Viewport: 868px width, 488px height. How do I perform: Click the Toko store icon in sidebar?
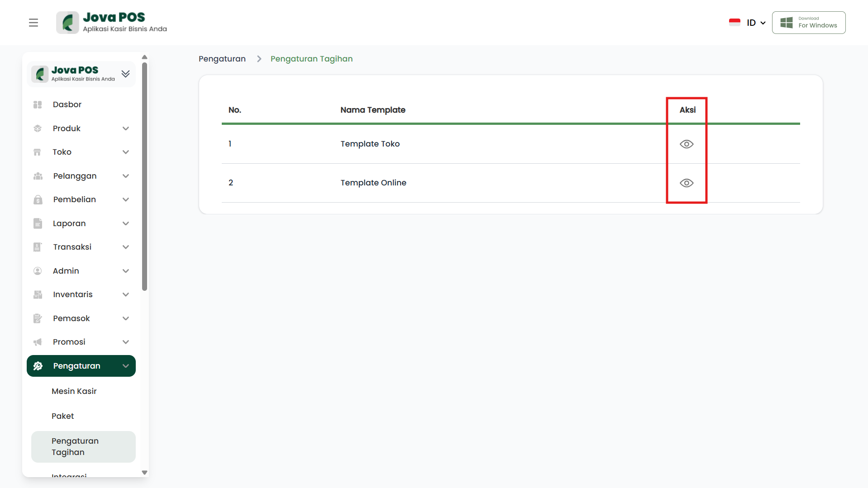point(38,152)
